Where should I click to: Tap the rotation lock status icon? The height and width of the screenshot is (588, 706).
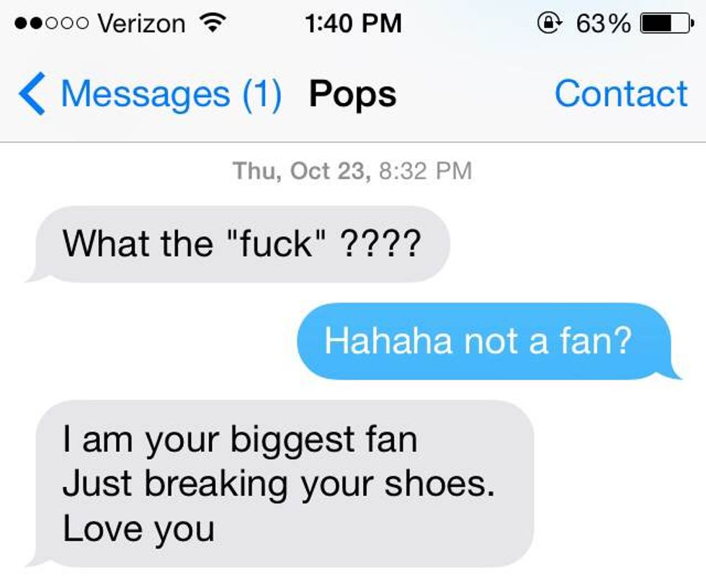pyautogui.click(x=551, y=23)
